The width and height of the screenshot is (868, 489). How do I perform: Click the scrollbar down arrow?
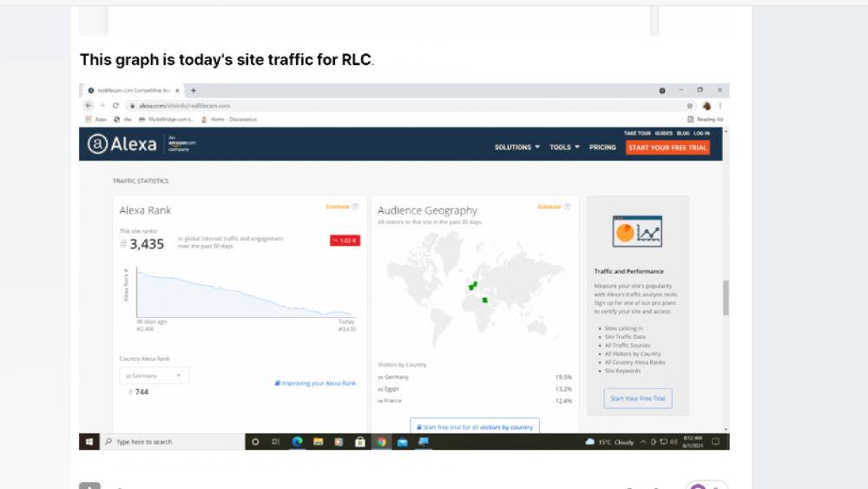tap(726, 429)
